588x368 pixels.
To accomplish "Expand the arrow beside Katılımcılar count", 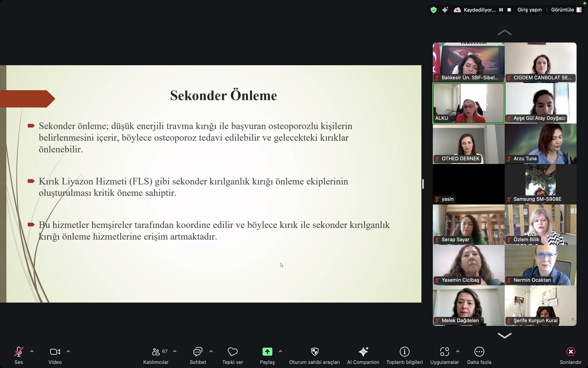I will point(175,351).
